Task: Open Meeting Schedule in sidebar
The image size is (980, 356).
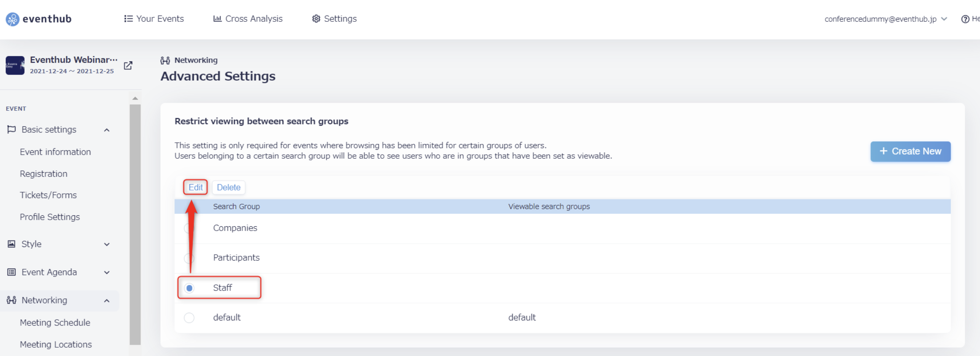Action: coord(55,323)
